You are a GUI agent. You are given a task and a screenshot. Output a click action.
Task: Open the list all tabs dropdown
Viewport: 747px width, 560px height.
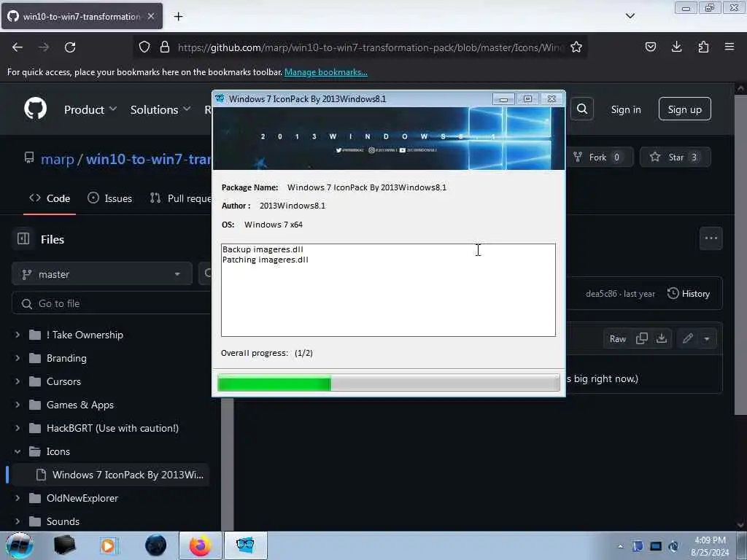[630, 16]
